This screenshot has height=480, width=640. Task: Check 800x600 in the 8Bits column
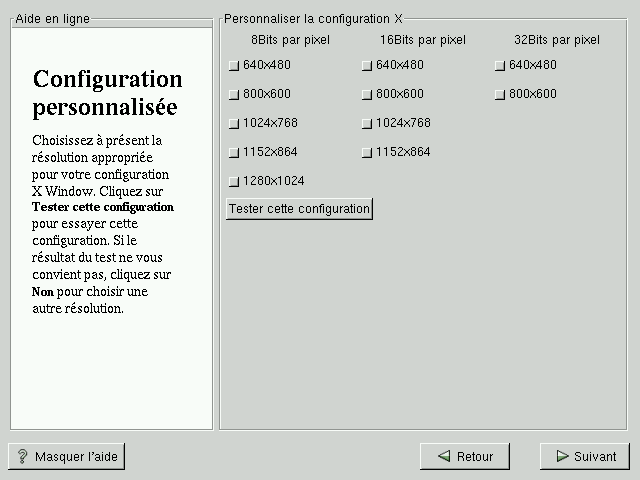(x=234, y=95)
